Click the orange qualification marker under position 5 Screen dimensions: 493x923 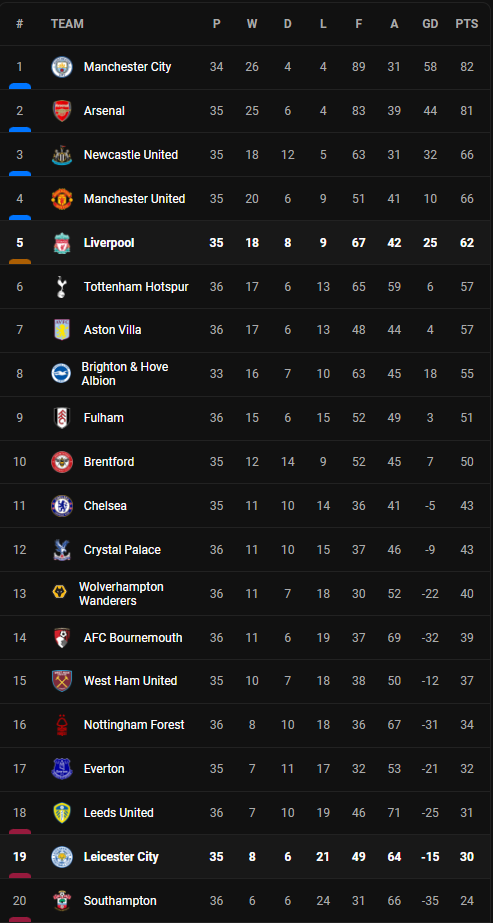pos(20,261)
